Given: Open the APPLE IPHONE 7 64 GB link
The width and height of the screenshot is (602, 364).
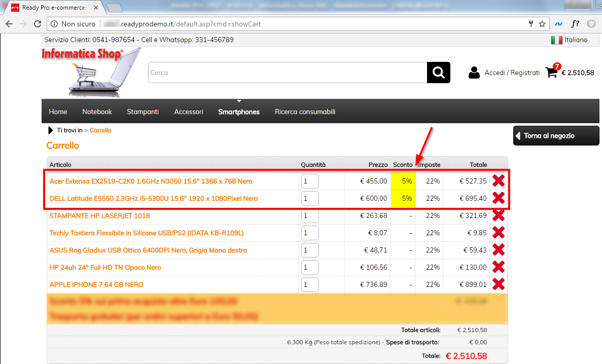Looking at the screenshot, I should (x=96, y=285).
